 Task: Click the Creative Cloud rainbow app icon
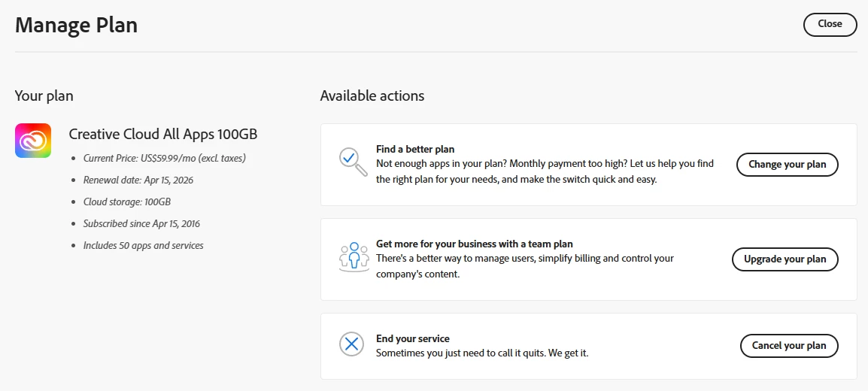[33, 141]
